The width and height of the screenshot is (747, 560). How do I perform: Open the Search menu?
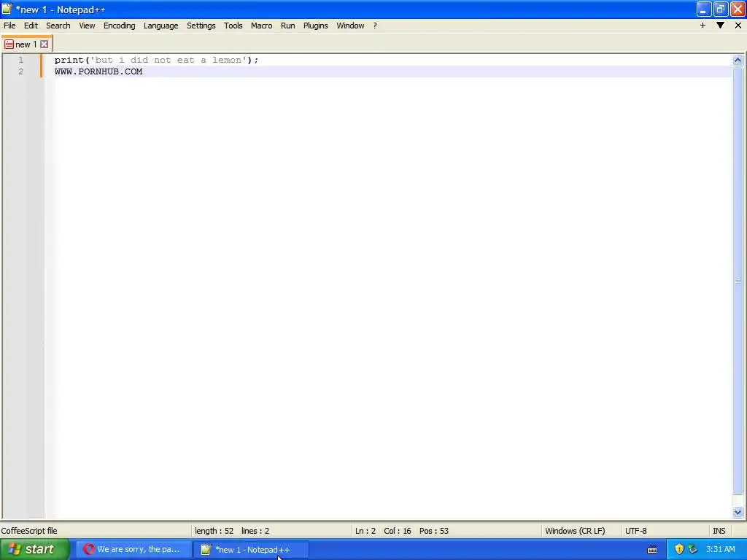coord(58,26)
